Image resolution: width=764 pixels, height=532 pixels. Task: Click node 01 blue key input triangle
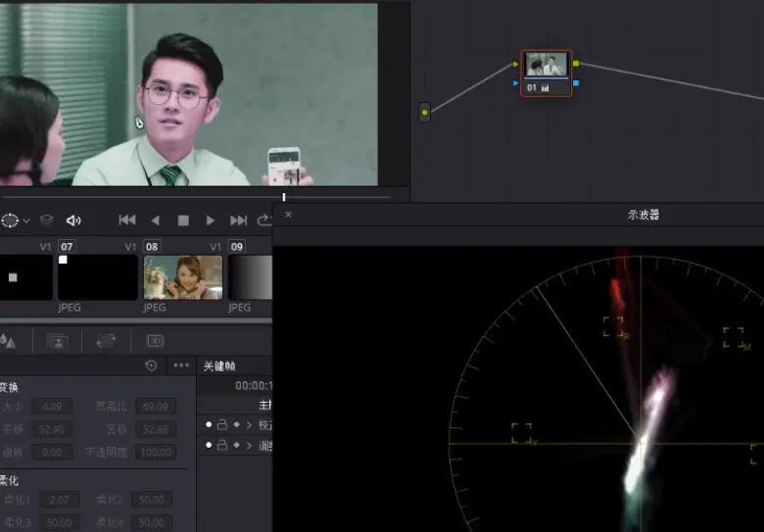515,83
